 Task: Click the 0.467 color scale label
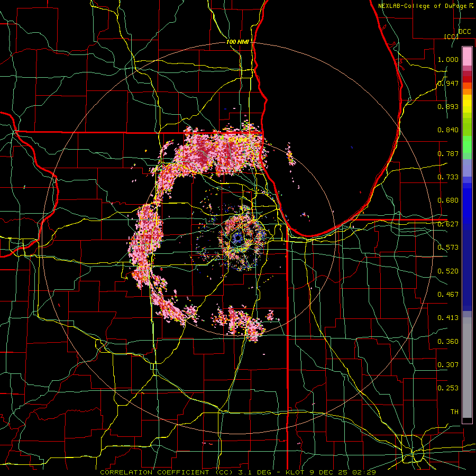[x=448, y=295]
